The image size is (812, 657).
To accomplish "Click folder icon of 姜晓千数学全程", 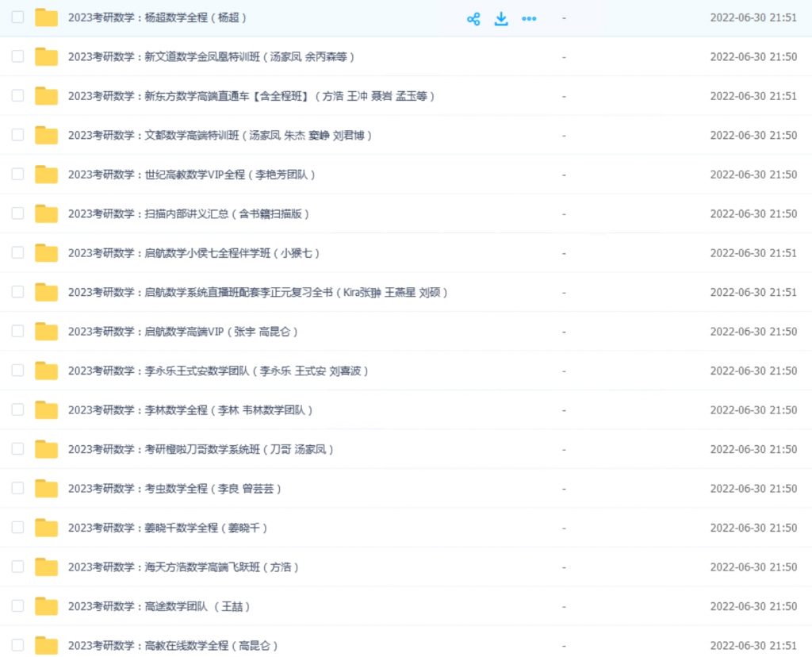I will pyautogui.click(x=46, y=528).
